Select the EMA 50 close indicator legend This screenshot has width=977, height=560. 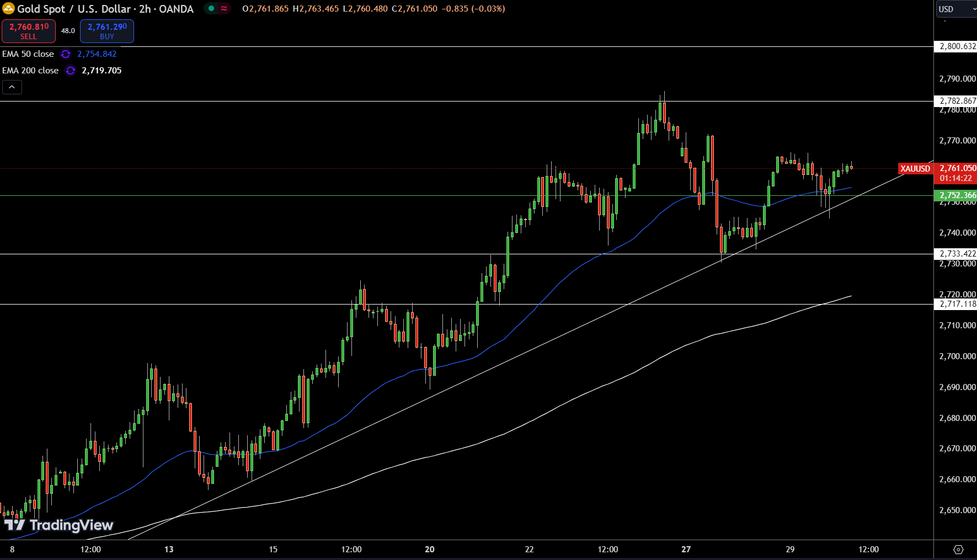pyautogui.click(x=28, y=54)
